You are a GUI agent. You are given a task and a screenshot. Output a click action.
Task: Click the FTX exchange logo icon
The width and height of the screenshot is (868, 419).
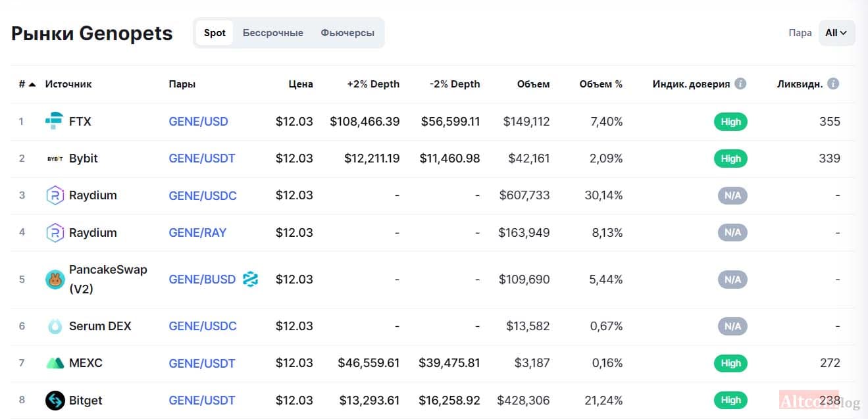coord(54,121)
